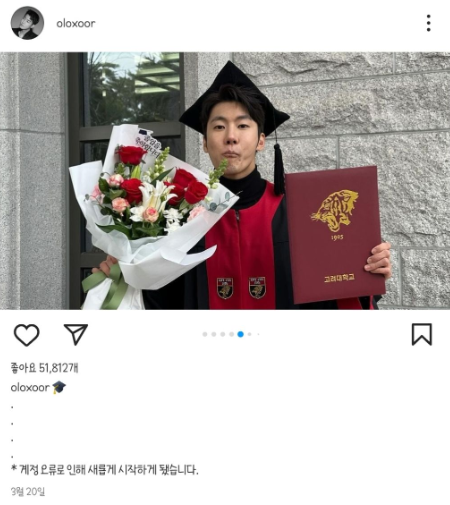The image size is (450, 505).
Task: Click the graduation cap emoji in caption
Action: click(x=59, y=387)
